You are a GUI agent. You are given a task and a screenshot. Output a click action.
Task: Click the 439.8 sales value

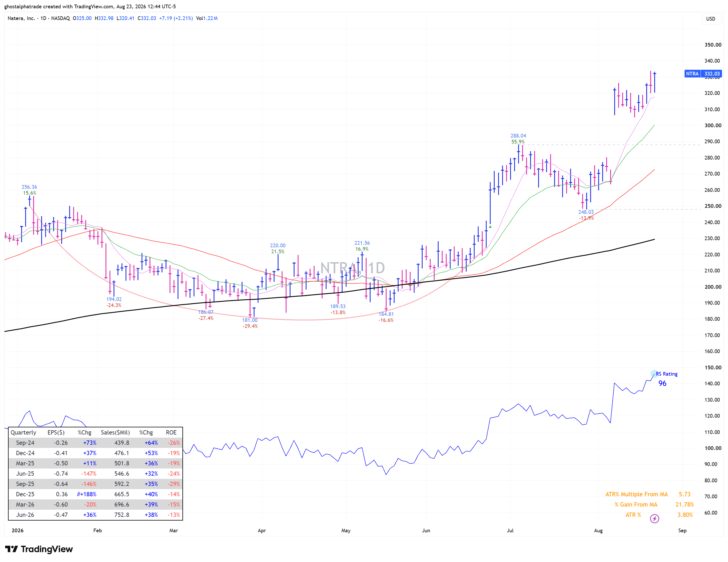point(122,443)
